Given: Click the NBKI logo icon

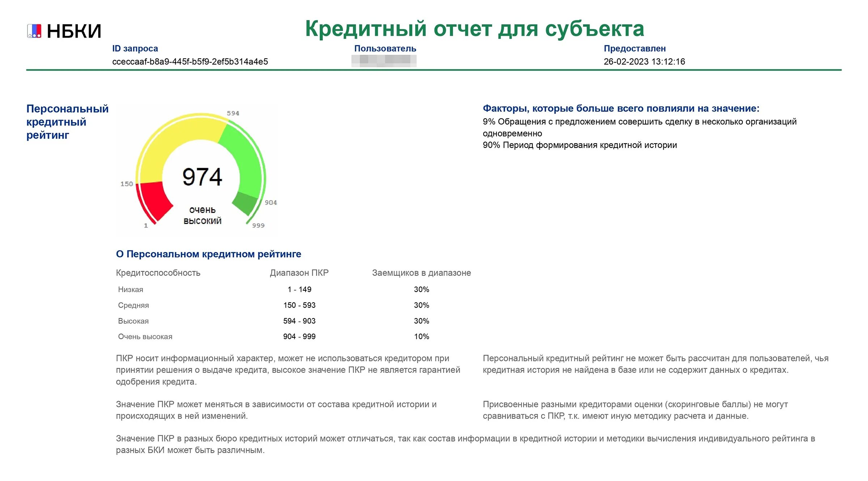Looking at the screenshot, I should [34, 31].
